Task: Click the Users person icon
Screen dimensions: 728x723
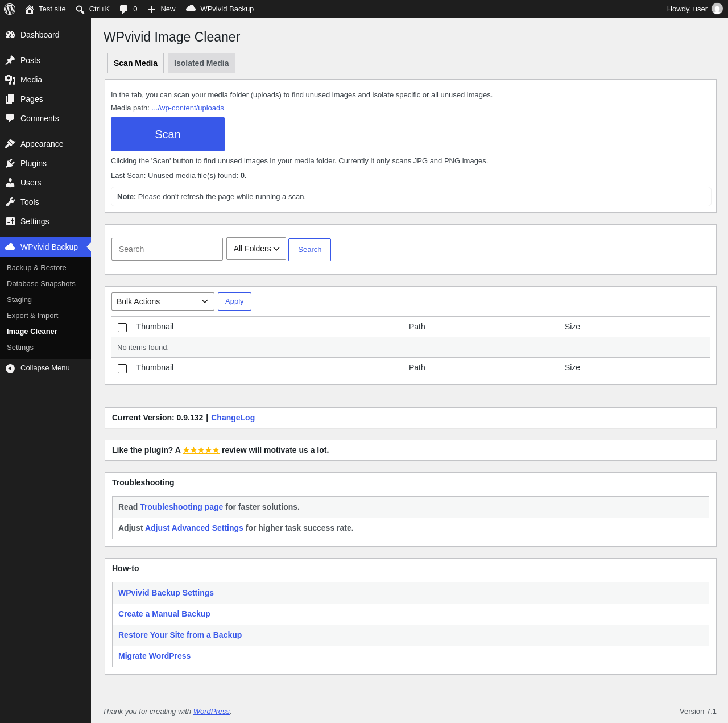Action: (x=10, y=183)
